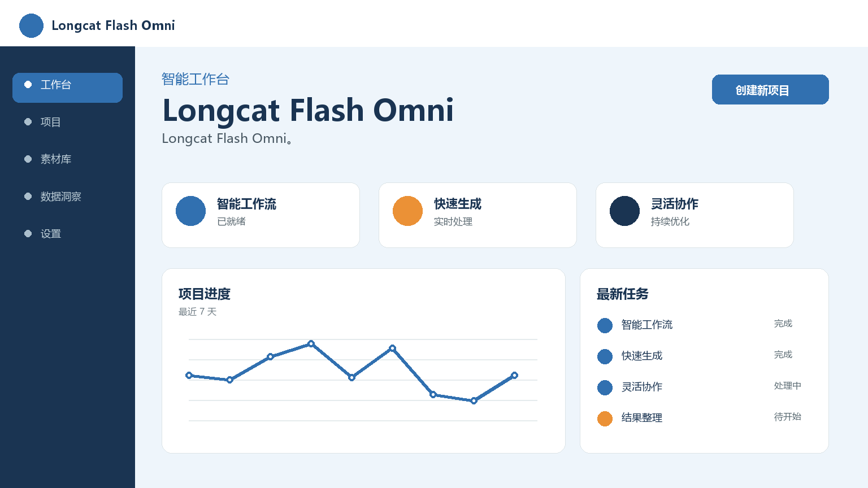The image size is (868, 488).
Task: Click the Longcat Flash Omni logo circle
Action: 31,26
